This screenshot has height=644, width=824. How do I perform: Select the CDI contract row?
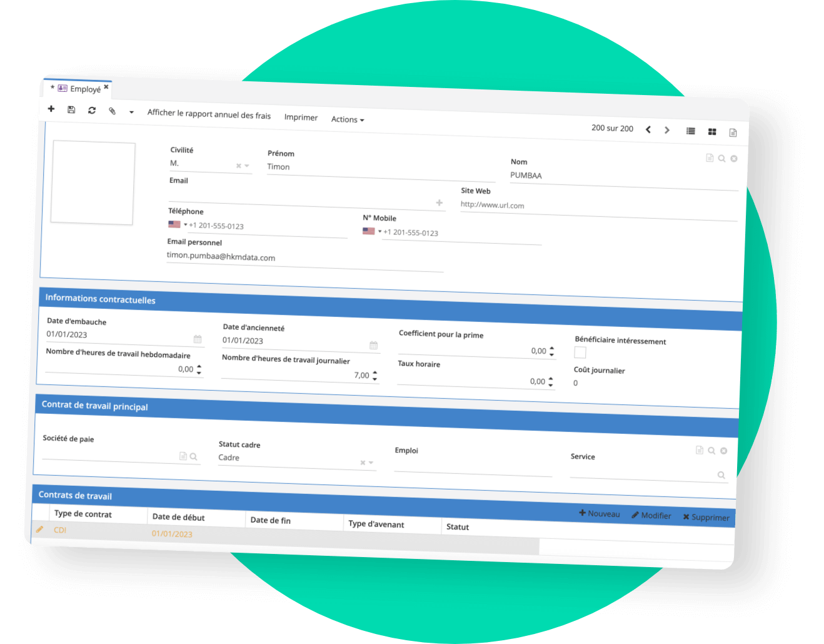pos(286,538)
